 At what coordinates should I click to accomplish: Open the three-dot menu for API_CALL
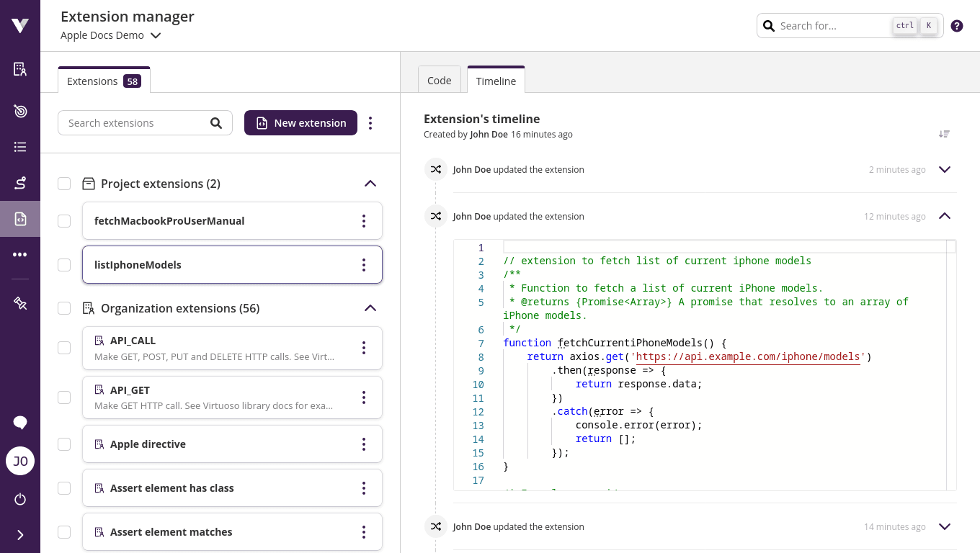[x=364, y=348]
